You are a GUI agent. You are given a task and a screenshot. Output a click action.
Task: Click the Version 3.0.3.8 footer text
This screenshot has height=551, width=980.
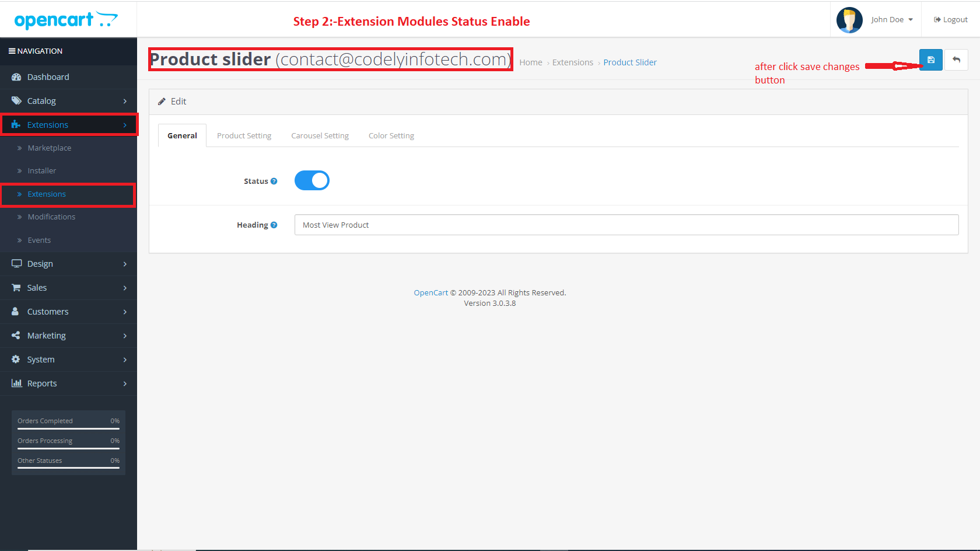(490, 304)
